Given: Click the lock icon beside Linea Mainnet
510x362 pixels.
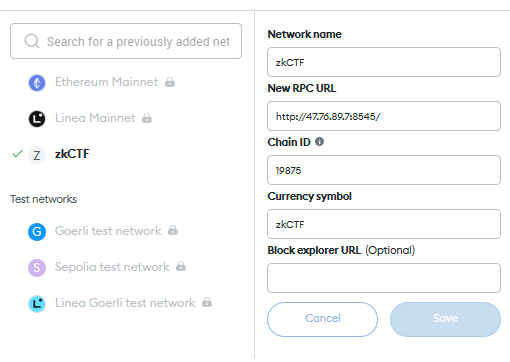Looking at the screenshot, I should pyautogui.click(x=147, y=118).
